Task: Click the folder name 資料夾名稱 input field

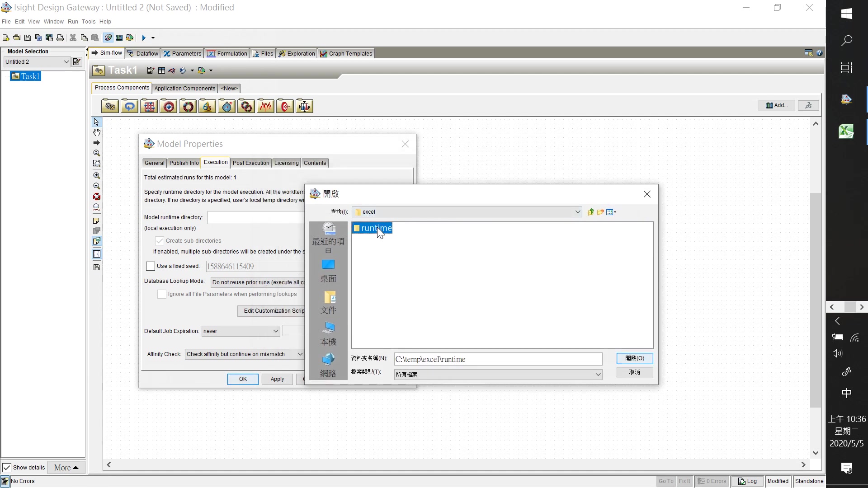Action: click(x=498, y=359)
